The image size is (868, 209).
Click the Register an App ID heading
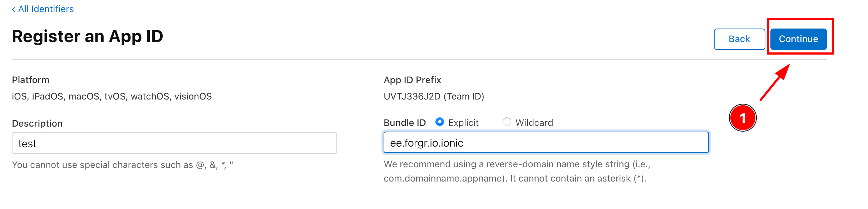tap(88, 36)
